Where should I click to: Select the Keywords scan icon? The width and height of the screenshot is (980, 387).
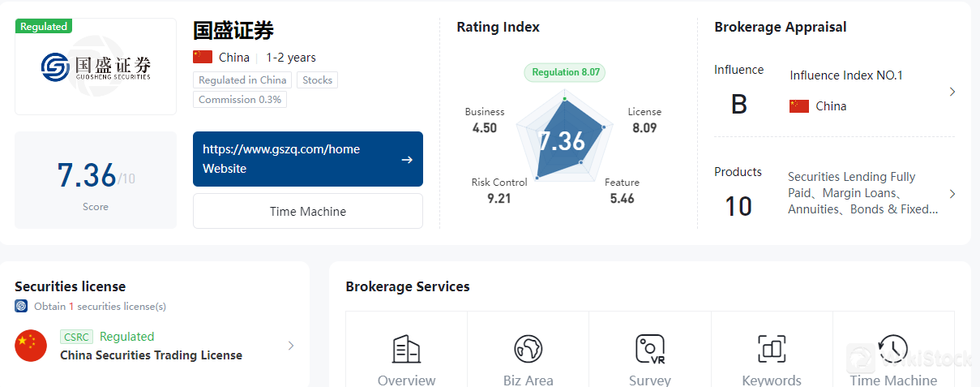tap(772, 349)
